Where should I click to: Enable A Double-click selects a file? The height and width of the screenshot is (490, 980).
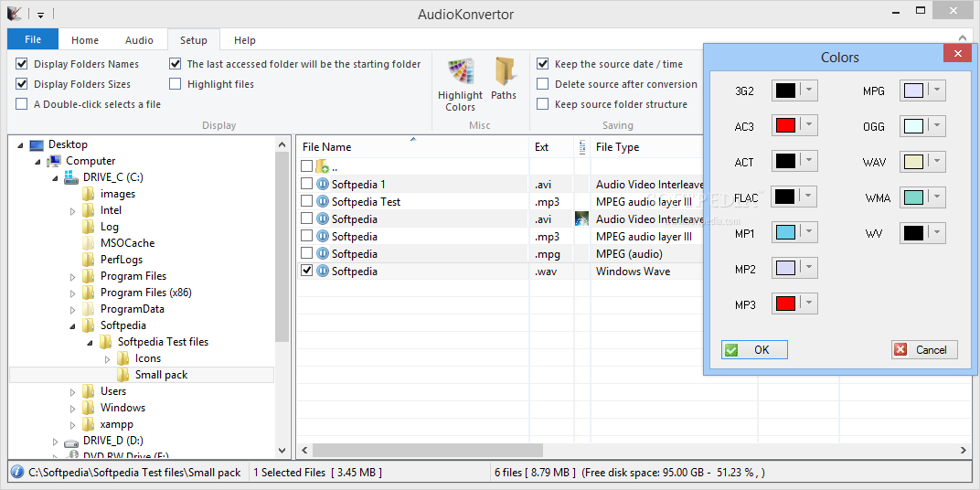click(22, 103)
